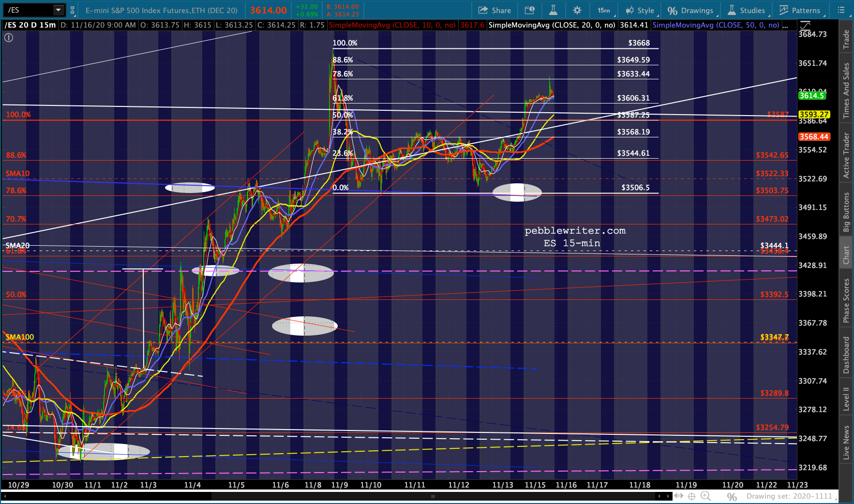Click the red 3568.44 price bubble
Screen dimensions: 854x504
[x=814, y=137]
